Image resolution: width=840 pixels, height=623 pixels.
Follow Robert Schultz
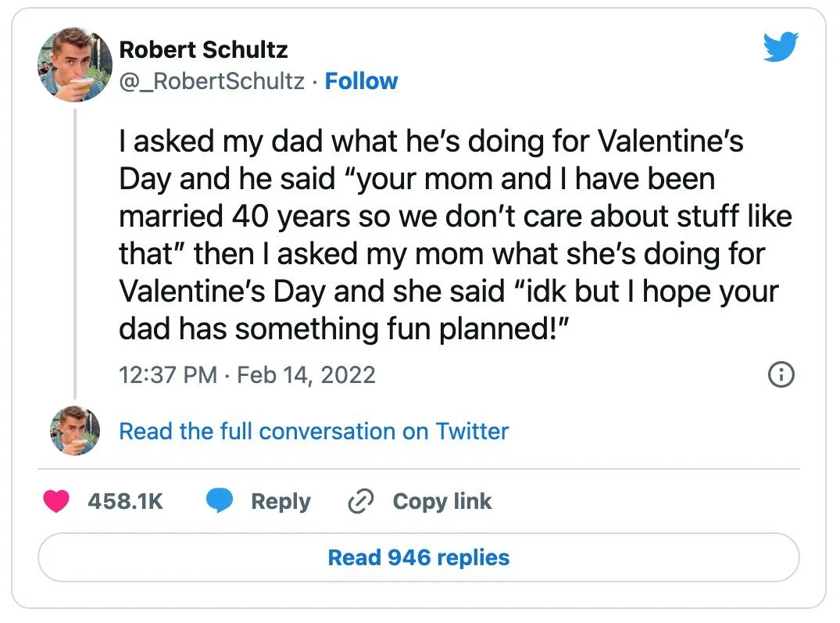[x=361, y=81]
